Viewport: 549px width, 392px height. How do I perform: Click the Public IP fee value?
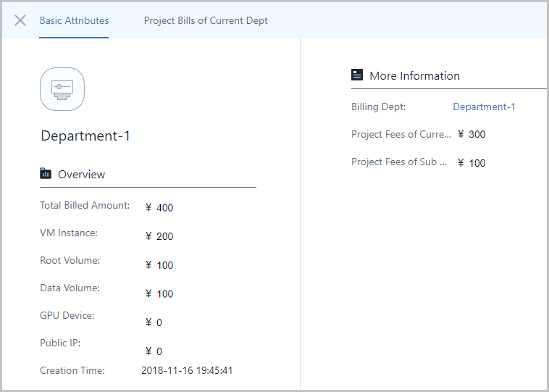[x=154, y=351]
